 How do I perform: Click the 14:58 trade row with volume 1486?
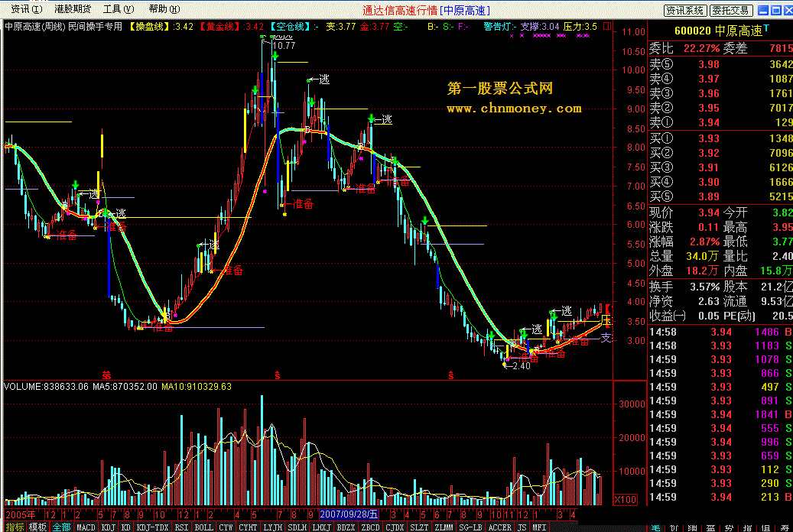[x=720, y=332]
